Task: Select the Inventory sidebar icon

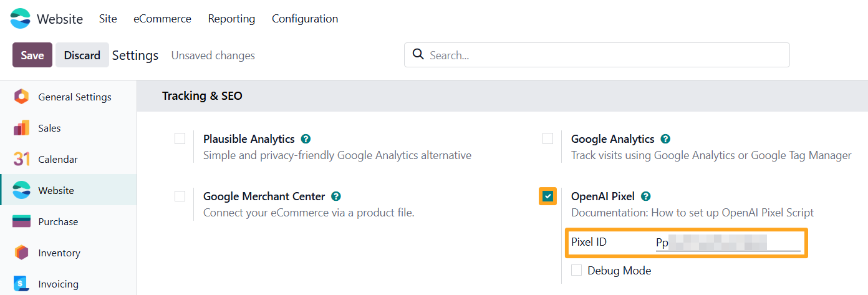Action: 21,253
